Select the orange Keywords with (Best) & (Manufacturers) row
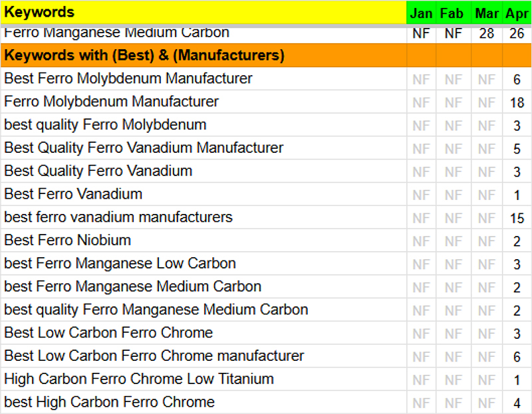 pyautogui.click(x=203, y=55)
